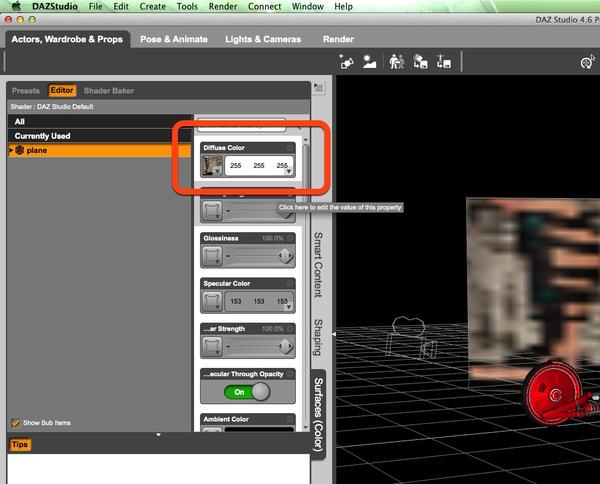The width and height of the screenshot is (600, 484).
Task: Select the Presets tab in Surfaces pane
Action: point(26,91)
